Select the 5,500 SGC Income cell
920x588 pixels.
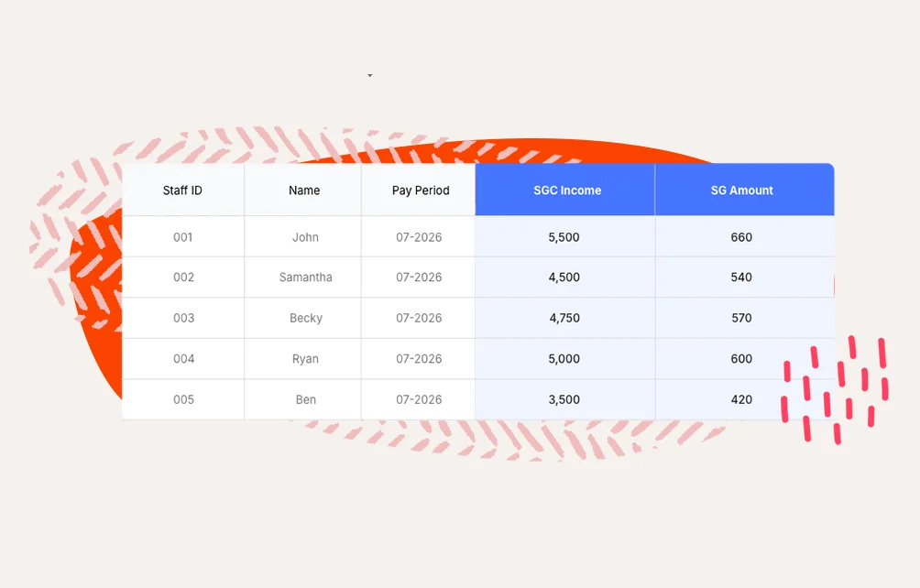pos(564,237)
